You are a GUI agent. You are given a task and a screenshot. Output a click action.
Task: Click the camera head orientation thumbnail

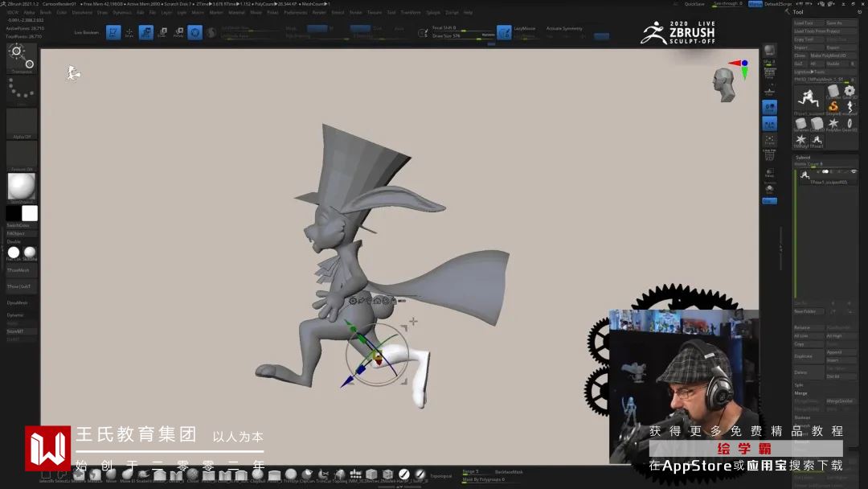(724, 84)
